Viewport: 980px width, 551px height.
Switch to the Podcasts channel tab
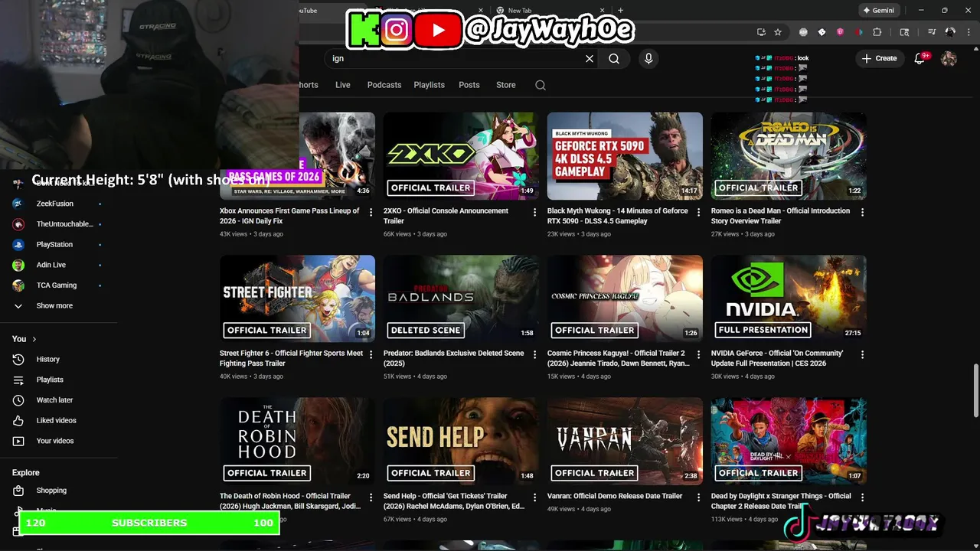coord(384,85)
